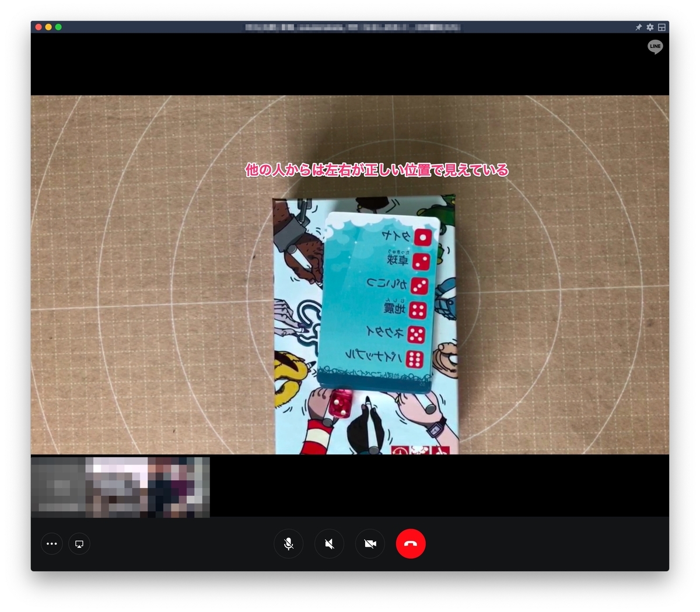Start screen sharing
700x612 pixels.
79,544
